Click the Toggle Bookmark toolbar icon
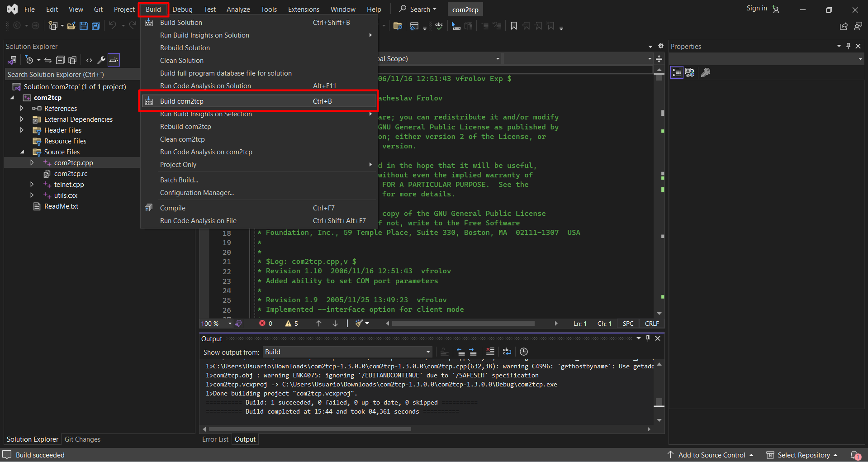Screen dimensions: 868x462 click(x=514, y=26)
